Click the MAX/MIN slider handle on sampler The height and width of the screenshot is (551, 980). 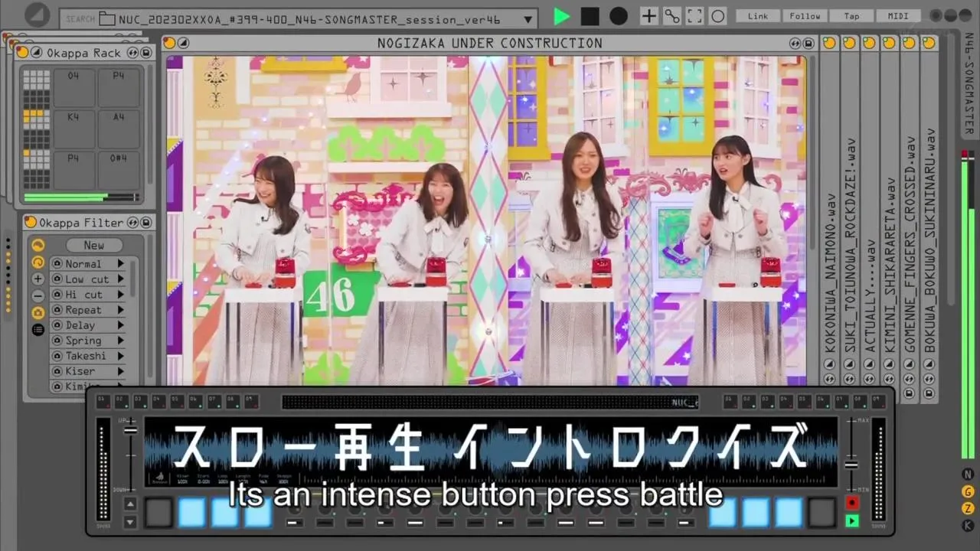[851, 465]
